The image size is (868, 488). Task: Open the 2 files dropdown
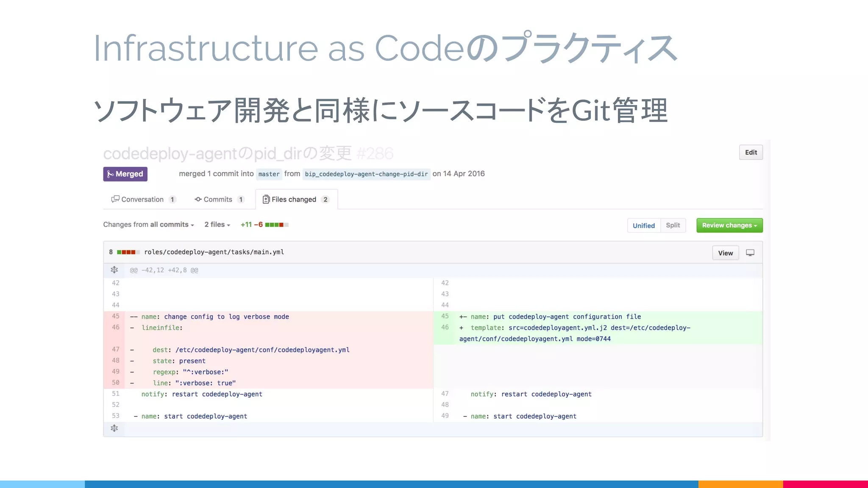217,225
